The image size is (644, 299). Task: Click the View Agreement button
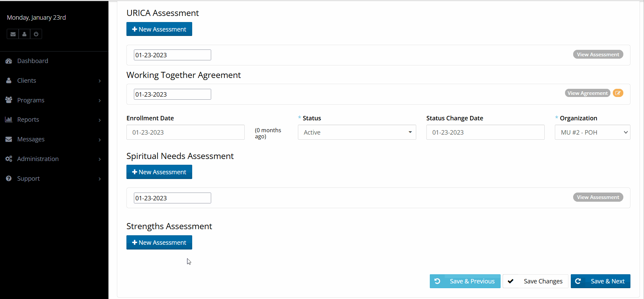coord(587,93)
